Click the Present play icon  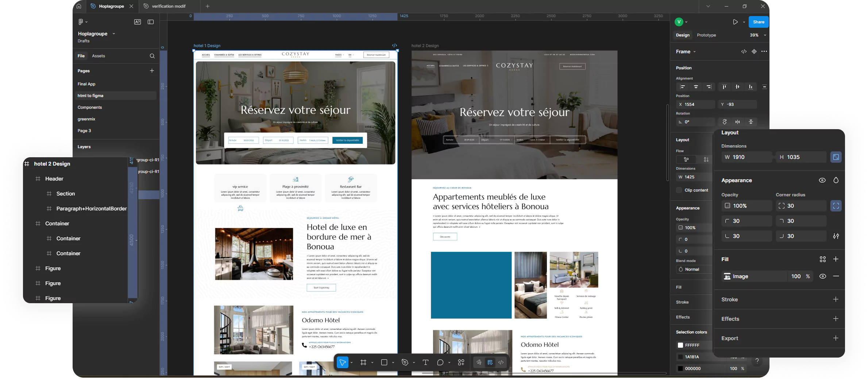pyautogui.click(x=736, y=22)
